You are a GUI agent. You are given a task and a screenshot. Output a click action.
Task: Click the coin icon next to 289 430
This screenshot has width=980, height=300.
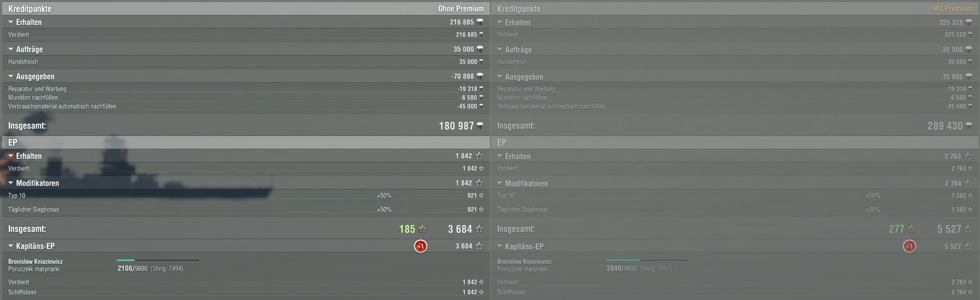[969, 126]
